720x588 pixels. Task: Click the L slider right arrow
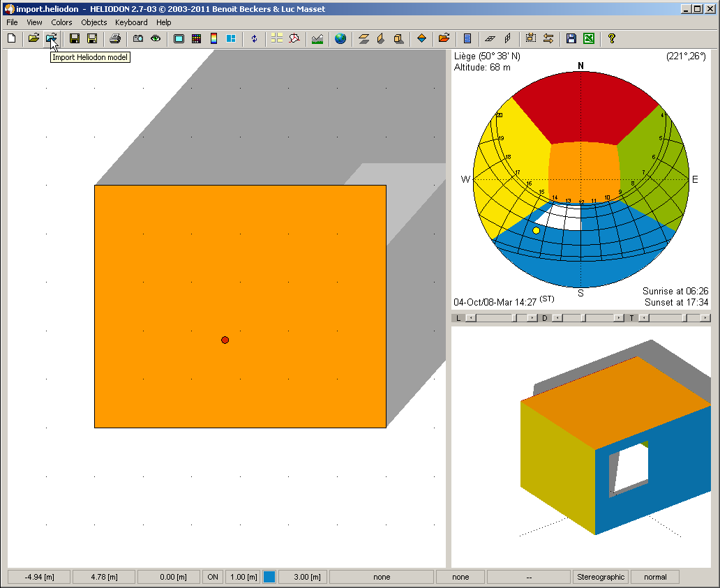[532, 317]
